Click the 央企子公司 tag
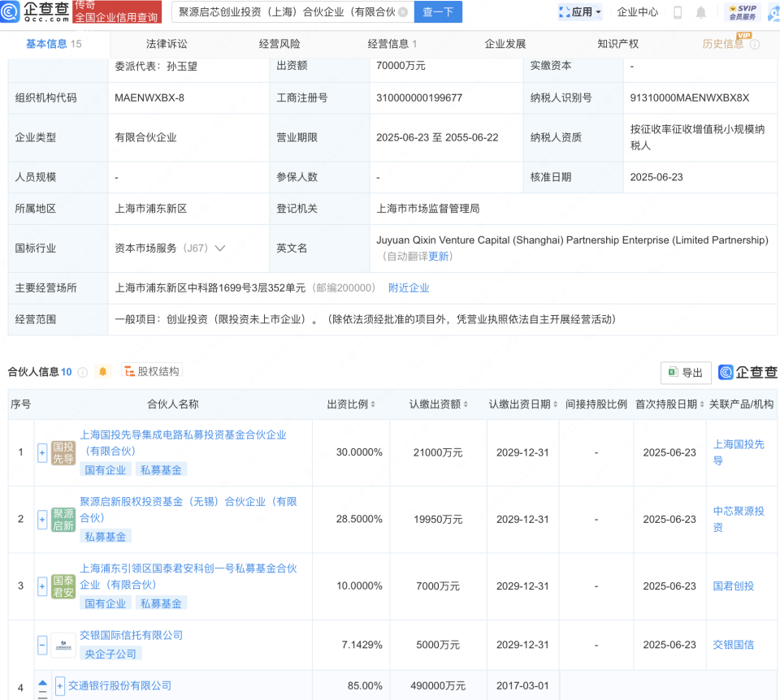Screen dimensions: 780x700 (110, 655)
